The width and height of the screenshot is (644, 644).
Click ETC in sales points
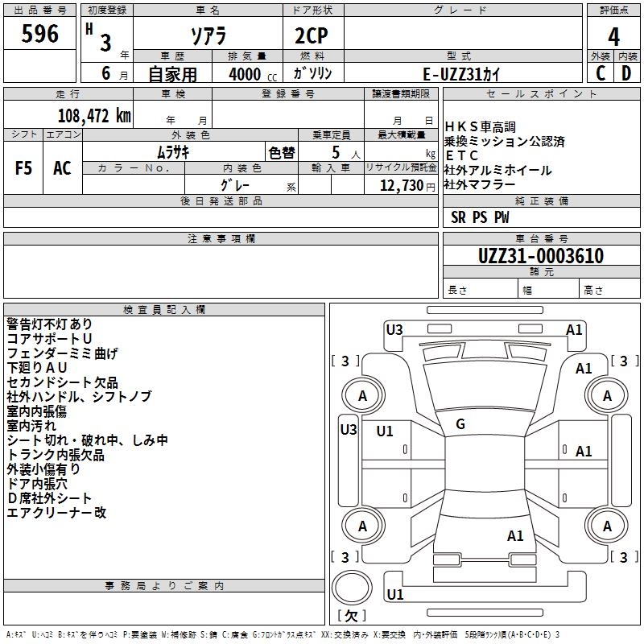coord(461,155)
